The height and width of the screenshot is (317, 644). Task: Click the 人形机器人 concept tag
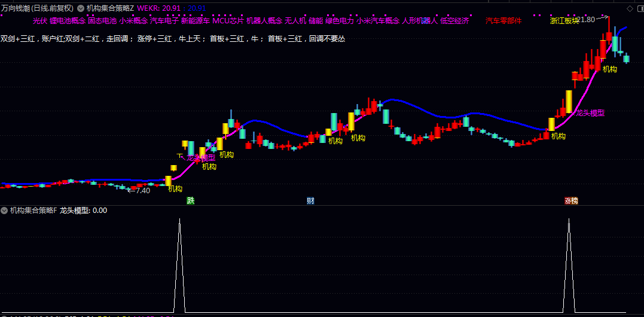pos(420,21)
